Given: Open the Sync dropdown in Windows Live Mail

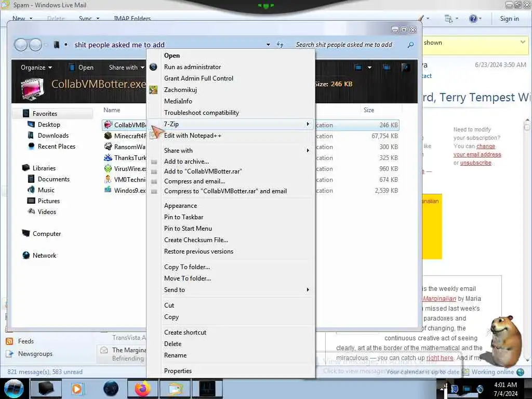Looking at the screenshot, I should tap(98, 19).
